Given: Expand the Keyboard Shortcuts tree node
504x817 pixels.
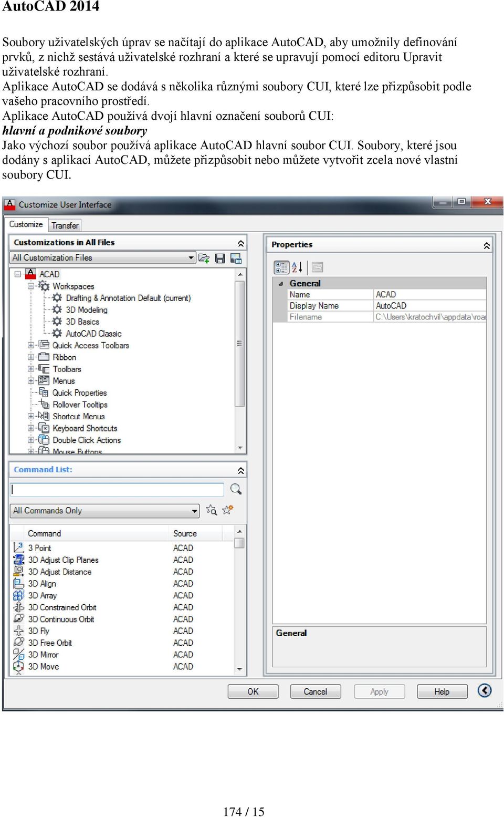Looking at the screenshot, I should [31, 428].
